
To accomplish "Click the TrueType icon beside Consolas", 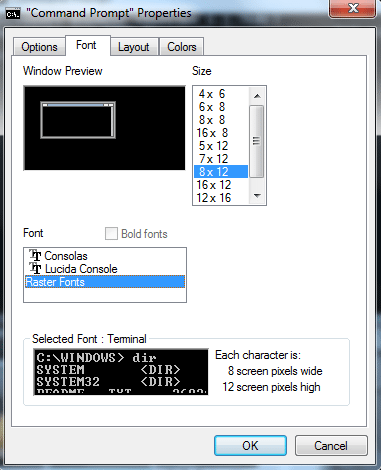I will point(35,255).
